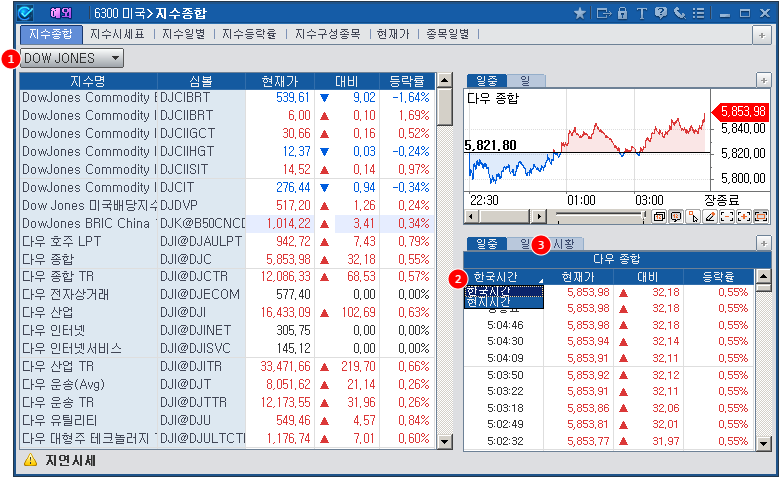This screenshot has height=478, width=780.
Task: Open the 시황 tab in lower panel
Action: point(564,244)
